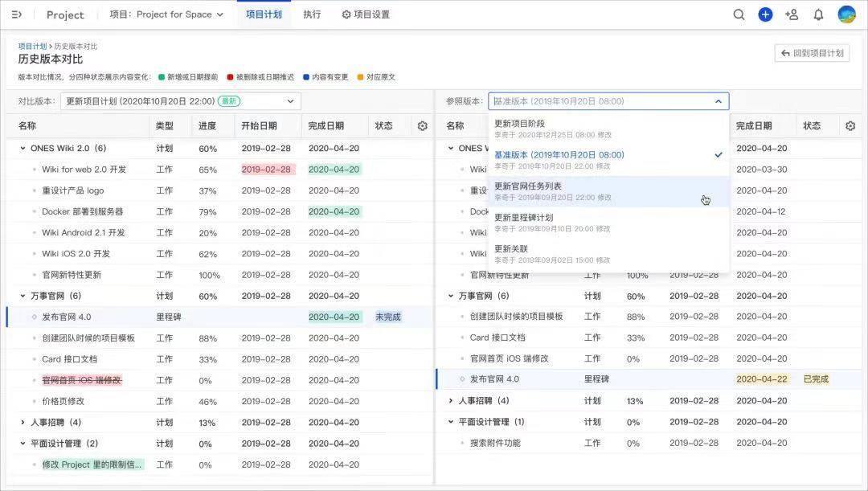Click the 开始日期 column header in left table
868x491 pixels.
[259, 126]
